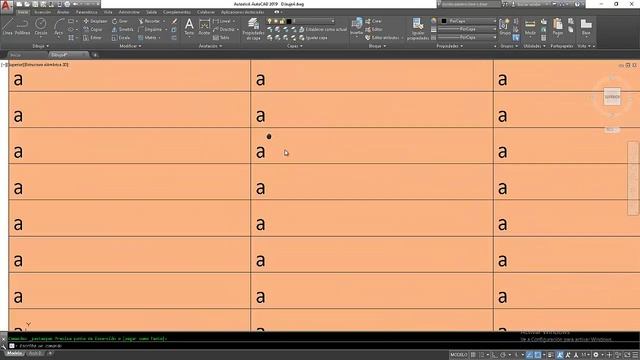This screenshot has width=640, height=360.
Task: Click the block Editor button
Action: coord(373,29)
